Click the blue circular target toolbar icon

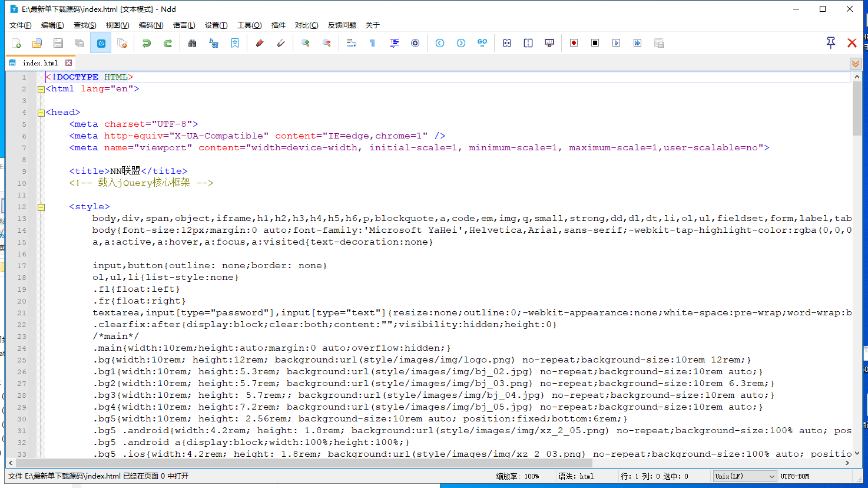(415, 43)
